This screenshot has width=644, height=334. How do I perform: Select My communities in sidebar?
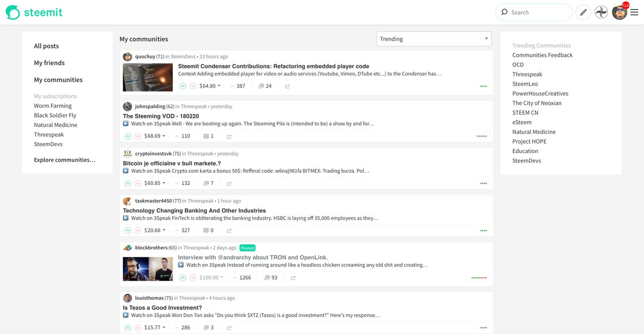58,80
